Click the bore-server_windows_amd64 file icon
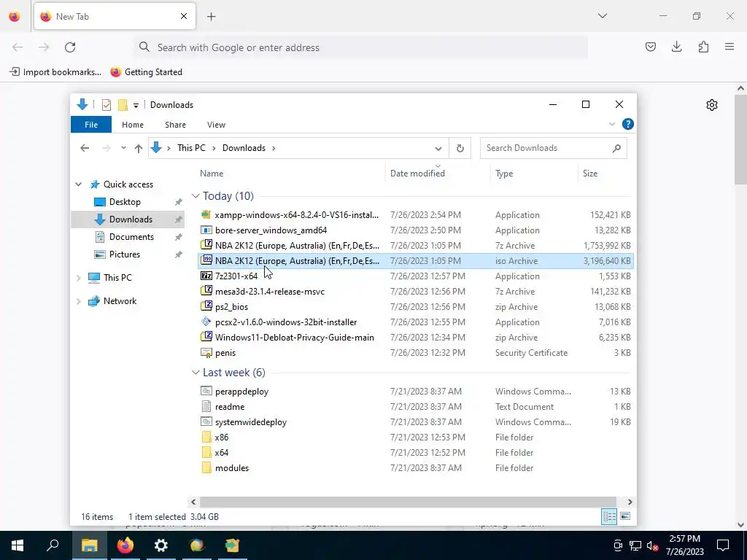The image size is (747, 560). pyautogui.click(x=206, y=230)
